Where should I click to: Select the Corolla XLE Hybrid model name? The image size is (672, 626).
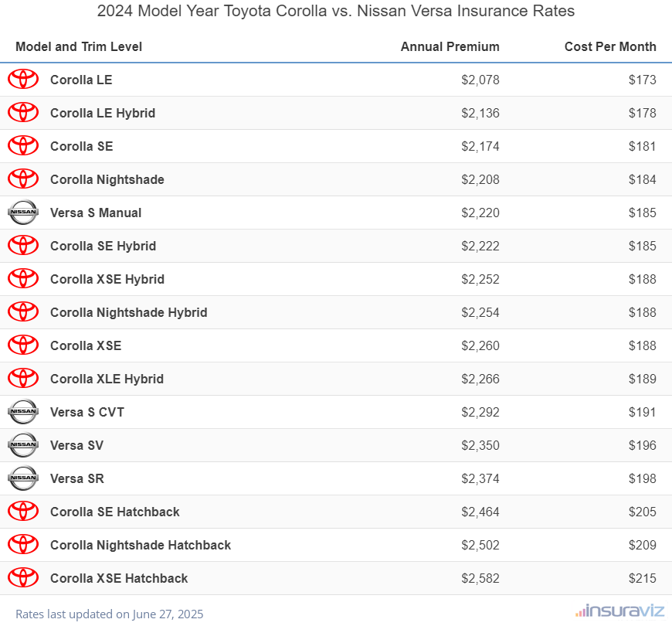tap(107, 379)
